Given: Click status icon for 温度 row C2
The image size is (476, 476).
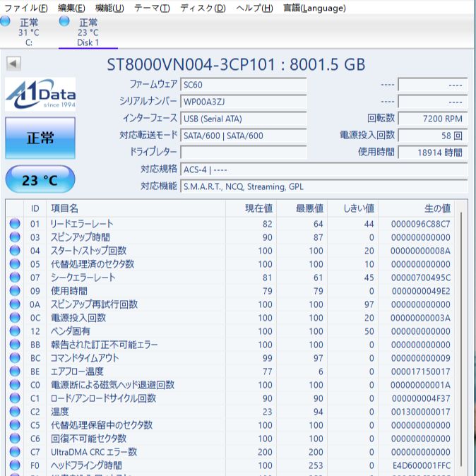Looking at the screenshot, I should coord(15,412).
